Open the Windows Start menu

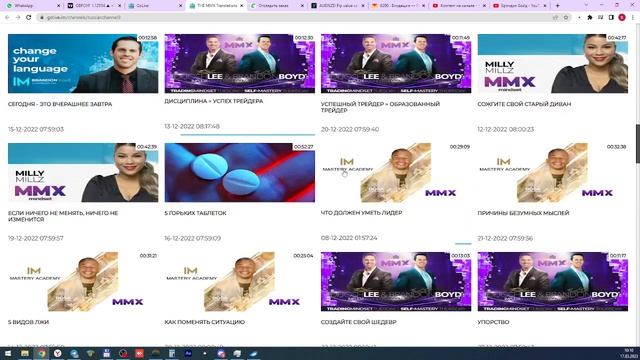click(x=8, y=353)
